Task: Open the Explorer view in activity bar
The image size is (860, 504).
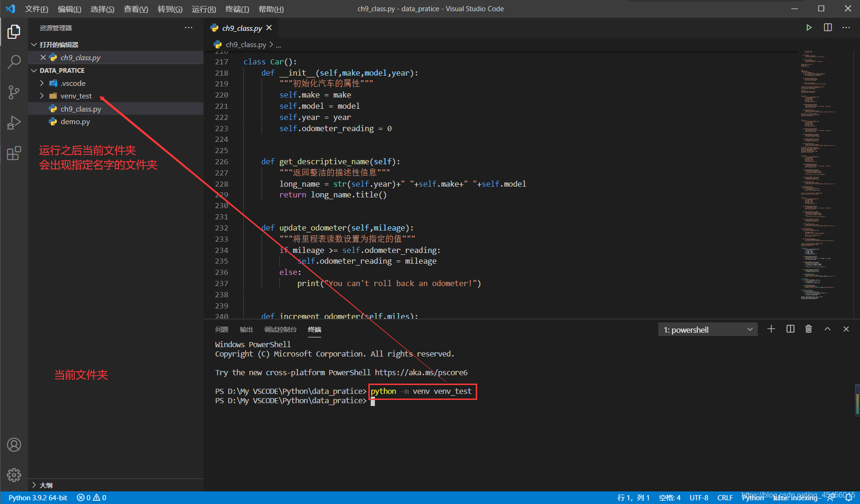Action: (x=14, y=32)
